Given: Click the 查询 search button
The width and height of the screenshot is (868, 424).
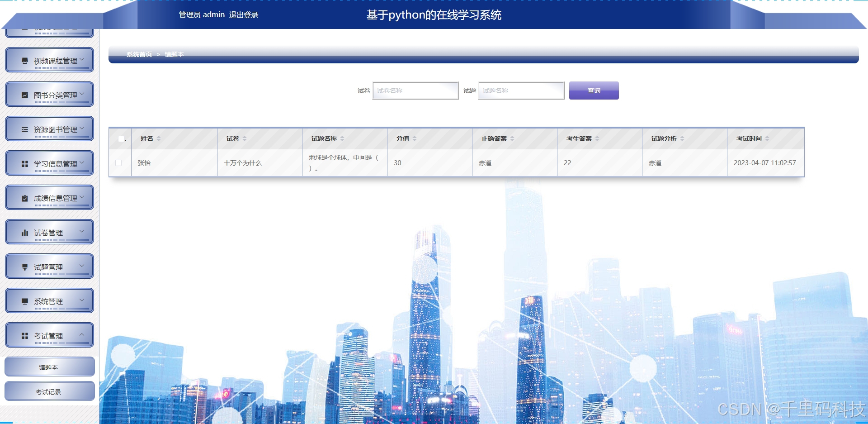Looking at the screenshot, I should point(594,91).
